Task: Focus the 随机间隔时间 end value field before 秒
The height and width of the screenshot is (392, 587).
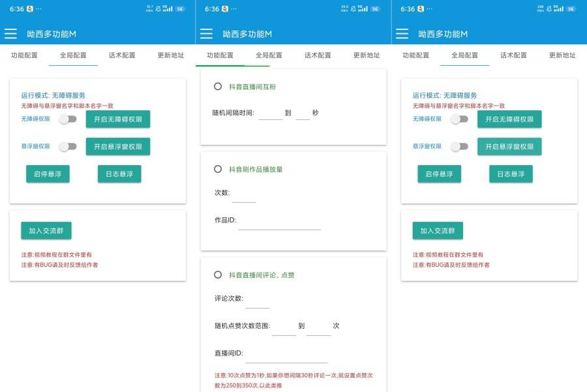Action: point(303,113)
